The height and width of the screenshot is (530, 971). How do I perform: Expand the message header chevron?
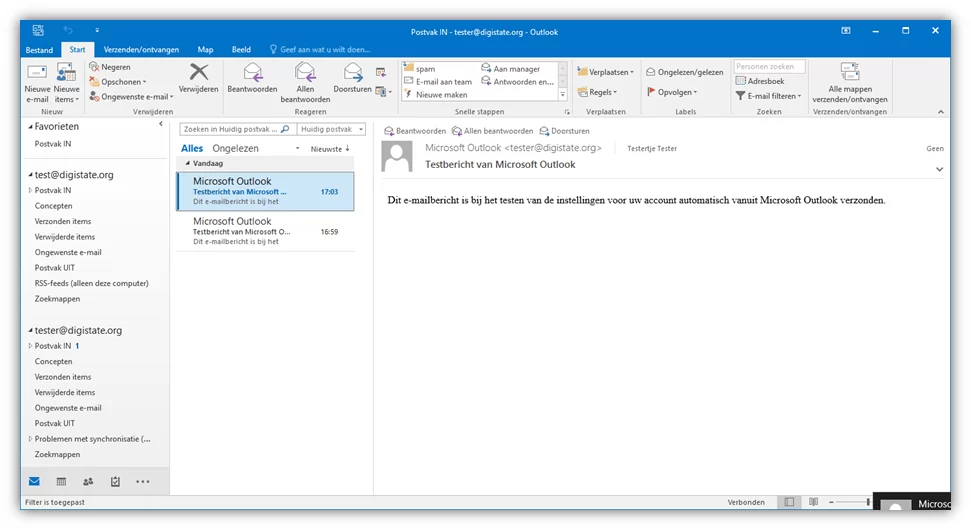coord(939,169)
